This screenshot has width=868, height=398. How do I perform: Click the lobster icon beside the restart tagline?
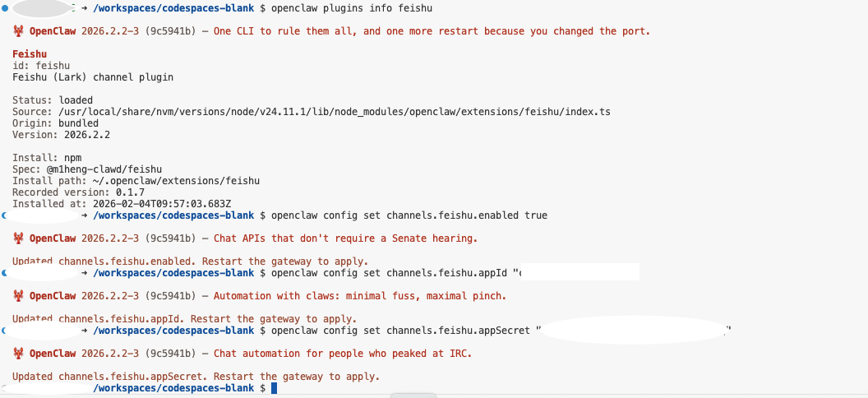pos(18,31)
